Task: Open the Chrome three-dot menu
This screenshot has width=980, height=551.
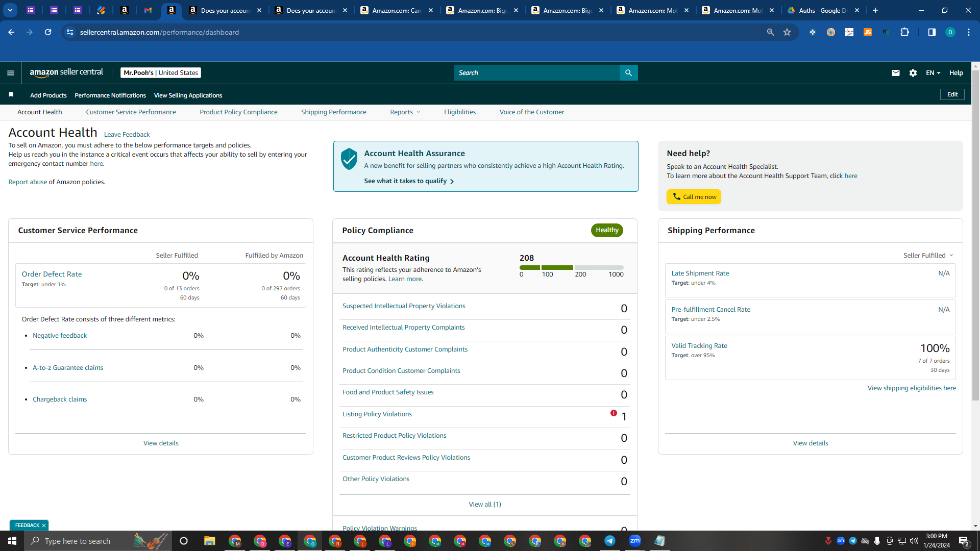Action: pos(969,32)
